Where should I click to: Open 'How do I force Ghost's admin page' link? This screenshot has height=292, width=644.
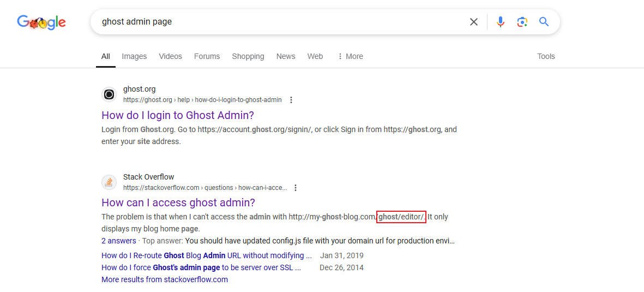[201, 268]
